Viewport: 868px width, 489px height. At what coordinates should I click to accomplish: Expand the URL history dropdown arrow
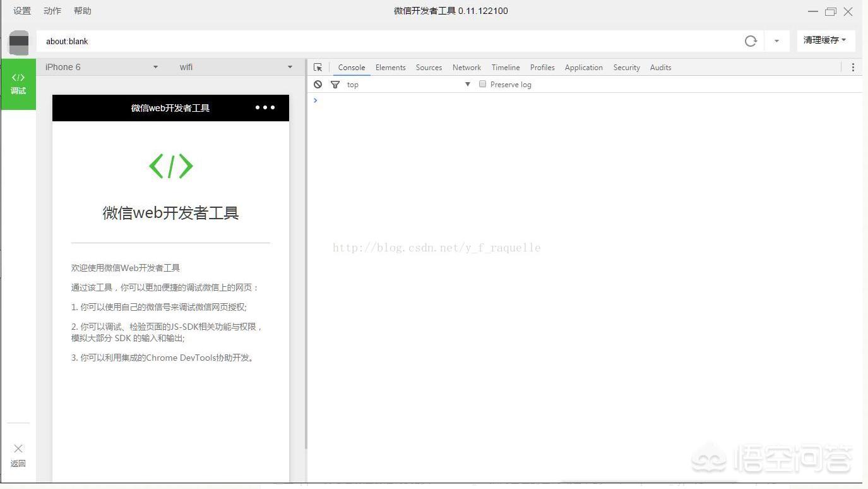tap(776, 41)
